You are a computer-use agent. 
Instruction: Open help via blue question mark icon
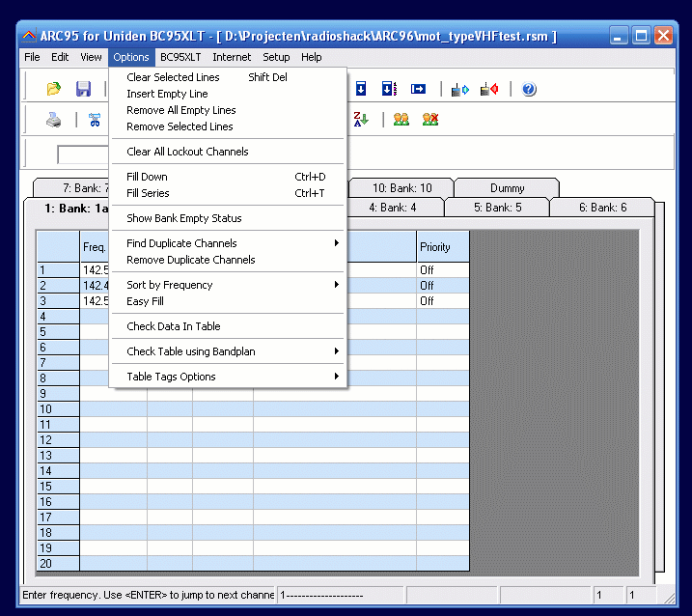pos(529,89)
